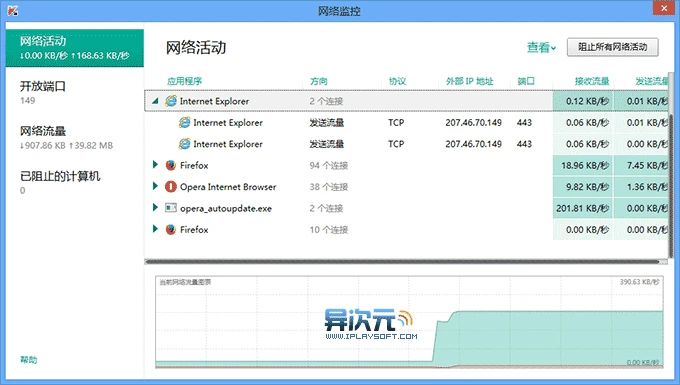Click the opera_autoupdate.exe icon
Image resolution: width=680 pixels, height=385 pixels.
click(171, 208)
